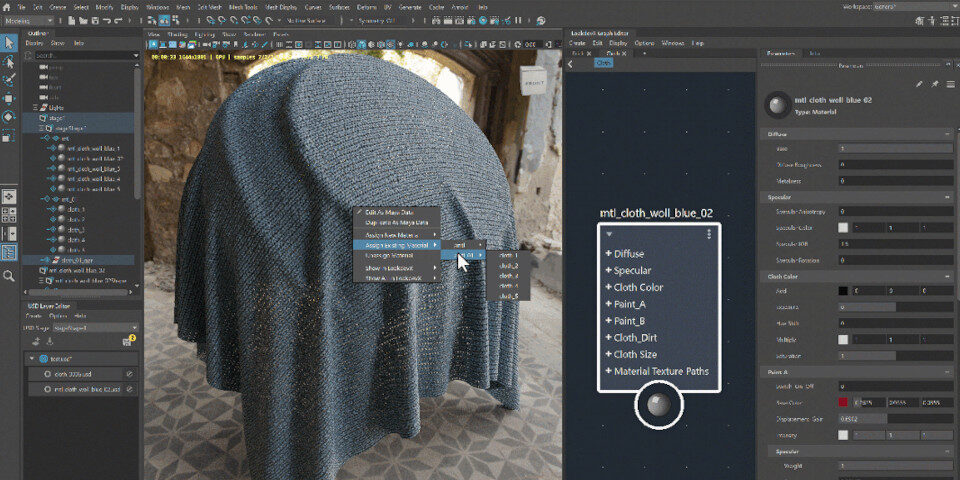The width and height of the screenshot is (960, 480).
Task: Open the three-dot menu on the material node
Action: (x=709, y=235)
